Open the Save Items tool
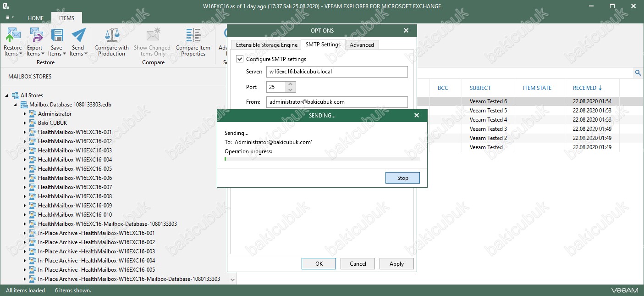 (x=56, y=41)
